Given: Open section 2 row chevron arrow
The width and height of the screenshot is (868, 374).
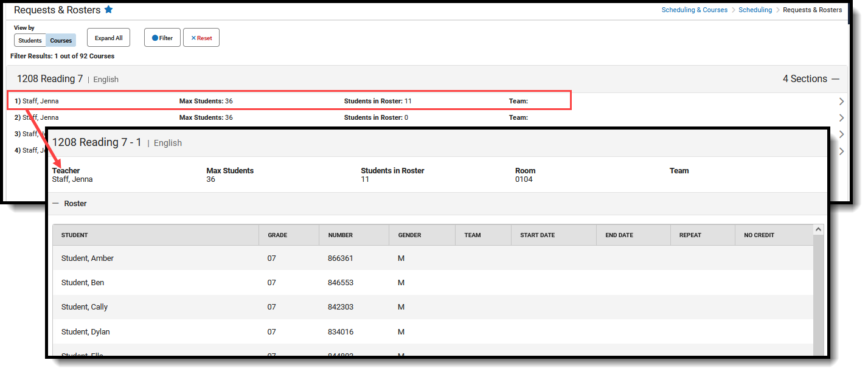Looking at the screenshot, I should (x=841, y=118).
